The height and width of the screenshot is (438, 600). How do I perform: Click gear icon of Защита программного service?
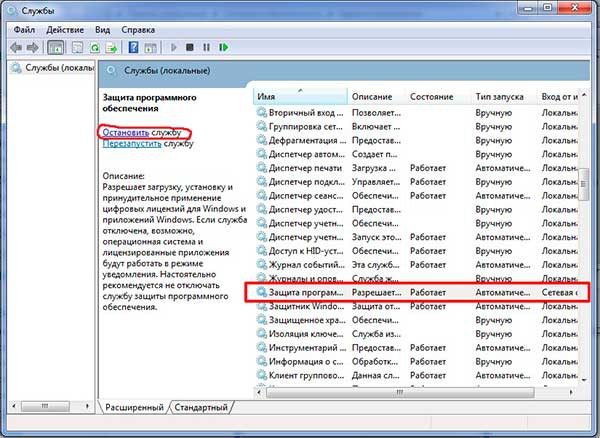[x=261, y=292]
